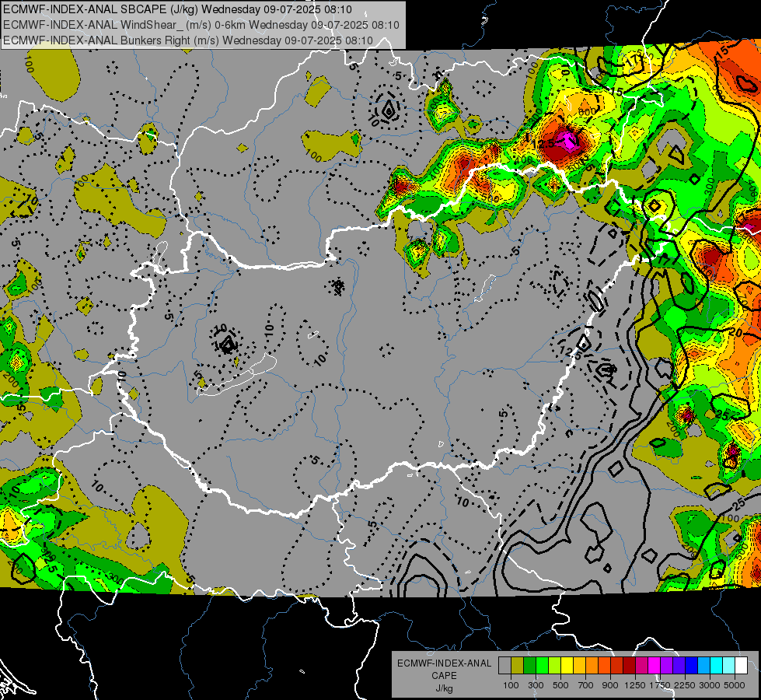Click the red-orange legend swatch before 900
This screenshot has width=761, height=700.
604,666
